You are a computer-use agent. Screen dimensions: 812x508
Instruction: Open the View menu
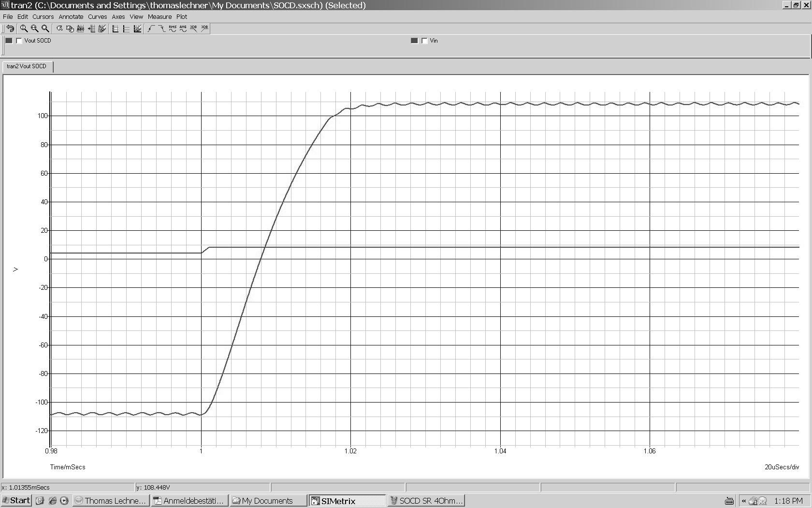136,16
